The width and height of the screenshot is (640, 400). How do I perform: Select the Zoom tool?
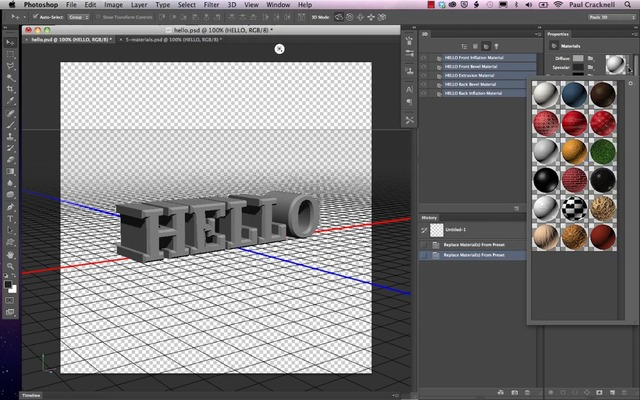pos(10,266)
